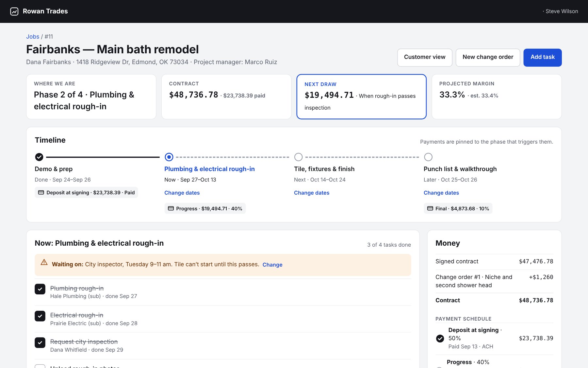Click card icon on Progress $19,494.71 chip

click(x=171, y=208)
